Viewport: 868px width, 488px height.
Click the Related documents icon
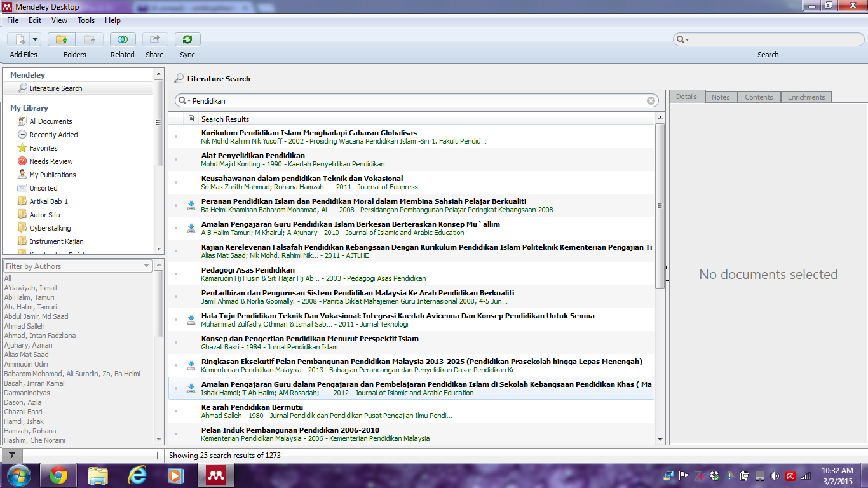pos(123,39)
